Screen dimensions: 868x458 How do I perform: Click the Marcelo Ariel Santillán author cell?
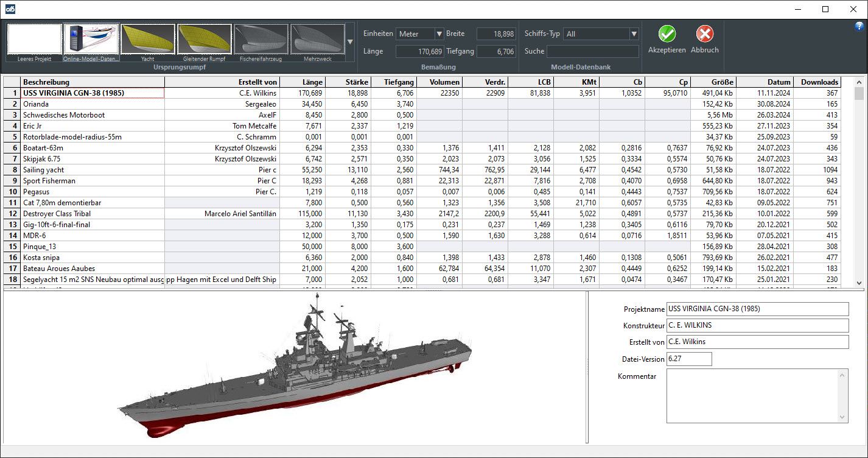[222, 214]
